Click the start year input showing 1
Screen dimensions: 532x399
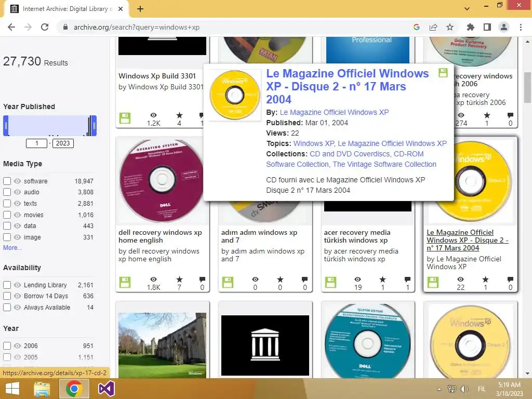(x=37, y=143)
